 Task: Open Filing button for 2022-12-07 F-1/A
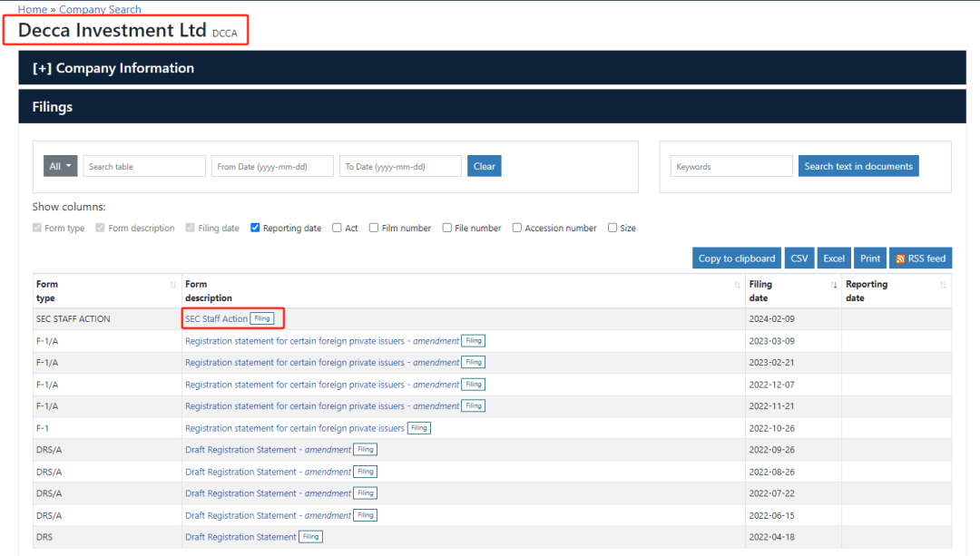point(474,385)
